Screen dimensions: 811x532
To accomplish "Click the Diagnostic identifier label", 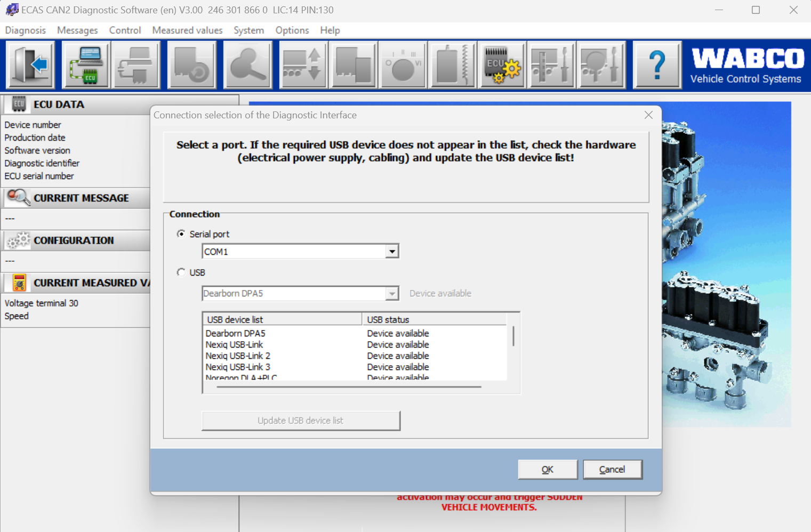I will (x=42, y=163).
